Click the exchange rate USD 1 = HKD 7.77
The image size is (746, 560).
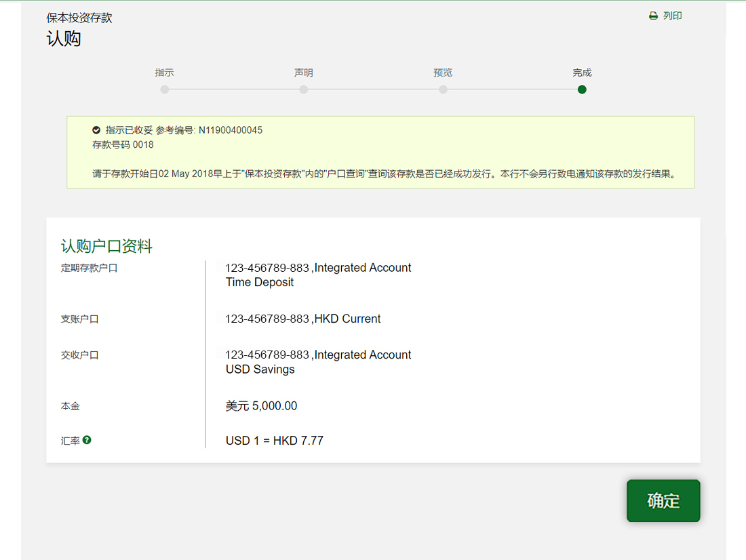(x=275, y=441)
